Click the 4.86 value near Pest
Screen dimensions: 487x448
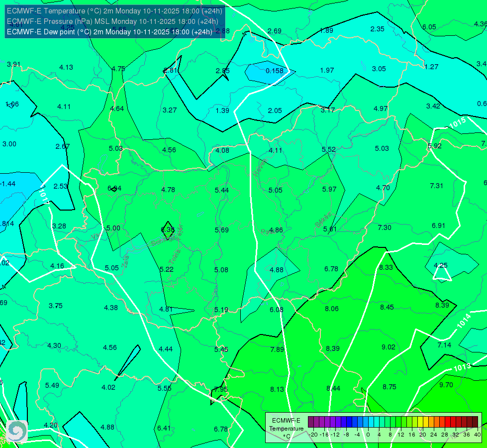[276, 230]
